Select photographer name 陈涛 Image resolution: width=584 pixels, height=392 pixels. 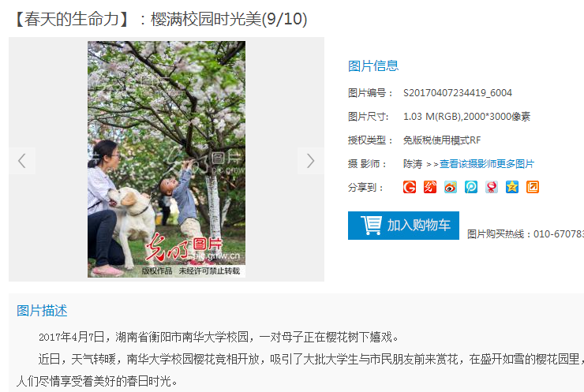pyautogui.click(x=413, y=164)
